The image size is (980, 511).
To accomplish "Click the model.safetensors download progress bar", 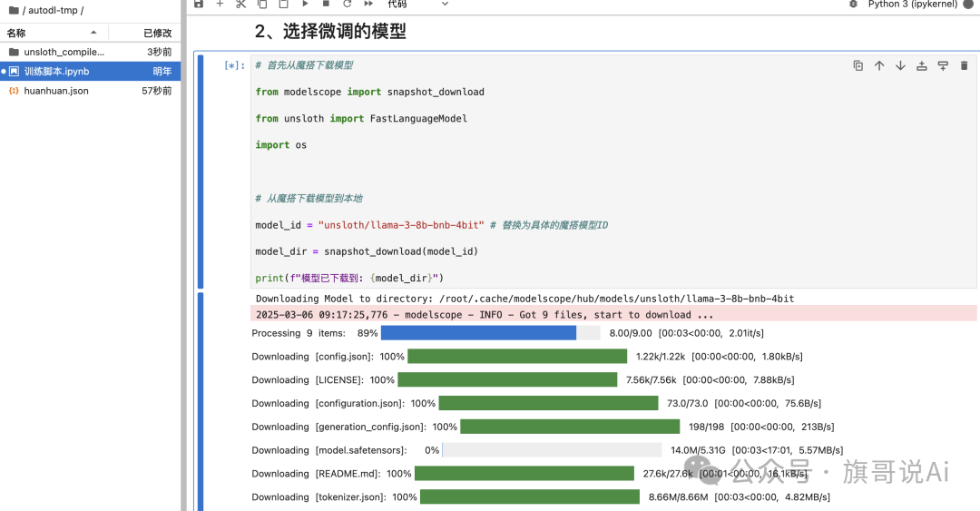I will pos(552,450).
